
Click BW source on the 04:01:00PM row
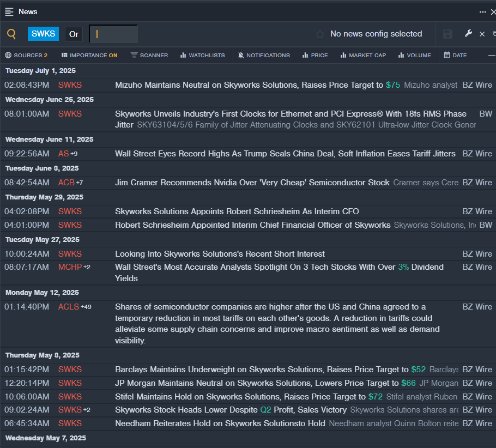click(486, 225)
